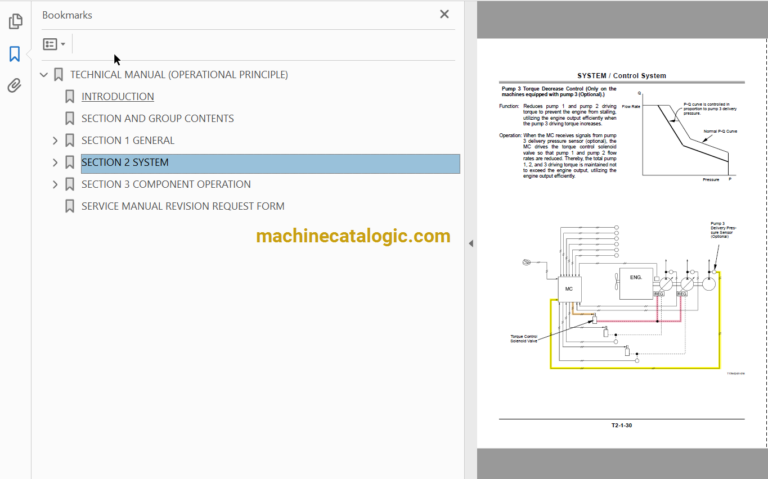Viewport: 768px width, 479px height.
Task: Open the INTRODUCTION bookmark
Action: pyautogui.click(x=118, y=96)
